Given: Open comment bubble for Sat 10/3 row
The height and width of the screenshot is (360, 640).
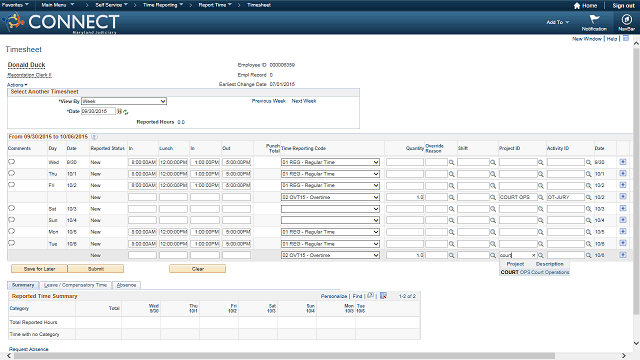Looking at the screenshot, I should [x=11, y=208].
